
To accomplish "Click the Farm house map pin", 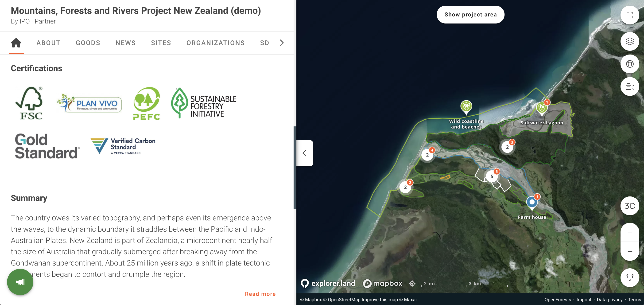I will click(532, 202).
